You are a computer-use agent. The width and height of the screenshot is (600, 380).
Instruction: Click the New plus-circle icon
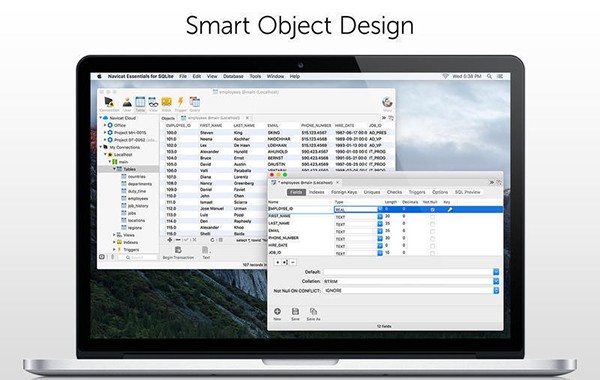[277, 312]
